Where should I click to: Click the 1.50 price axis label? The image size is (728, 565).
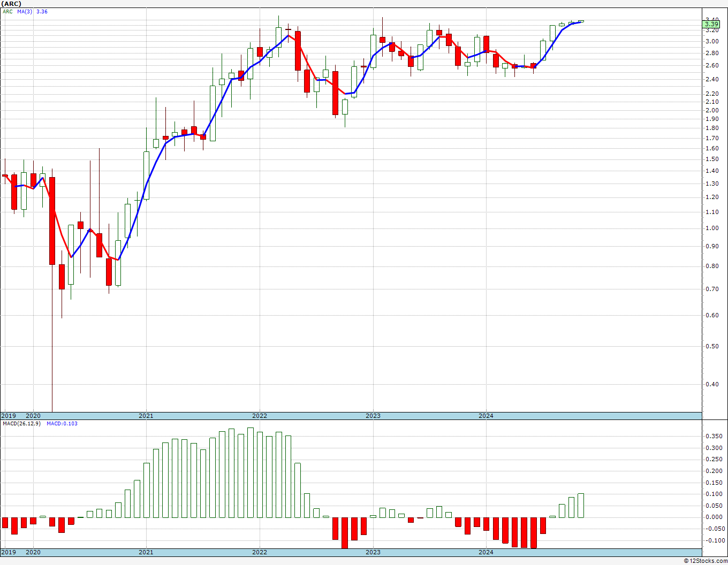pos(712,159)
